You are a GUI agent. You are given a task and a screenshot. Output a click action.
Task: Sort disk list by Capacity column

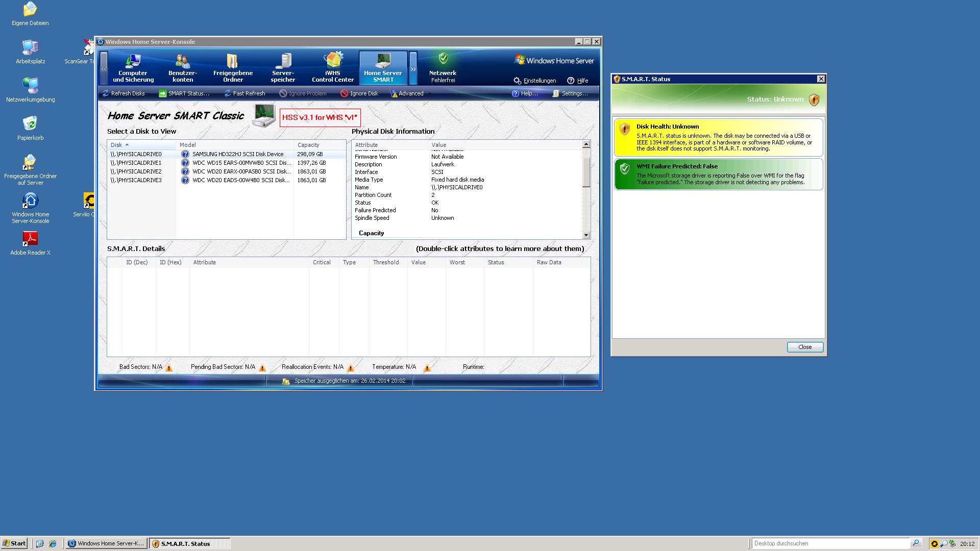point(320,145)
